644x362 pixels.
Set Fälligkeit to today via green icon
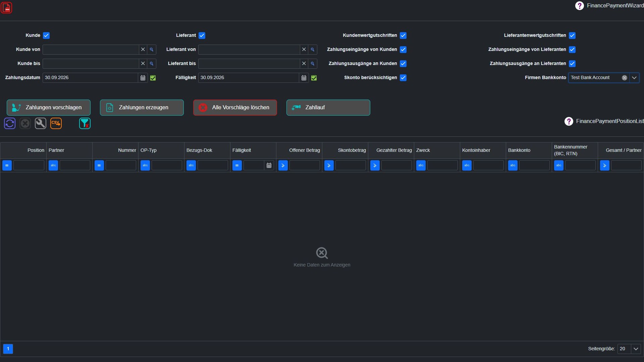coord(314,78)
